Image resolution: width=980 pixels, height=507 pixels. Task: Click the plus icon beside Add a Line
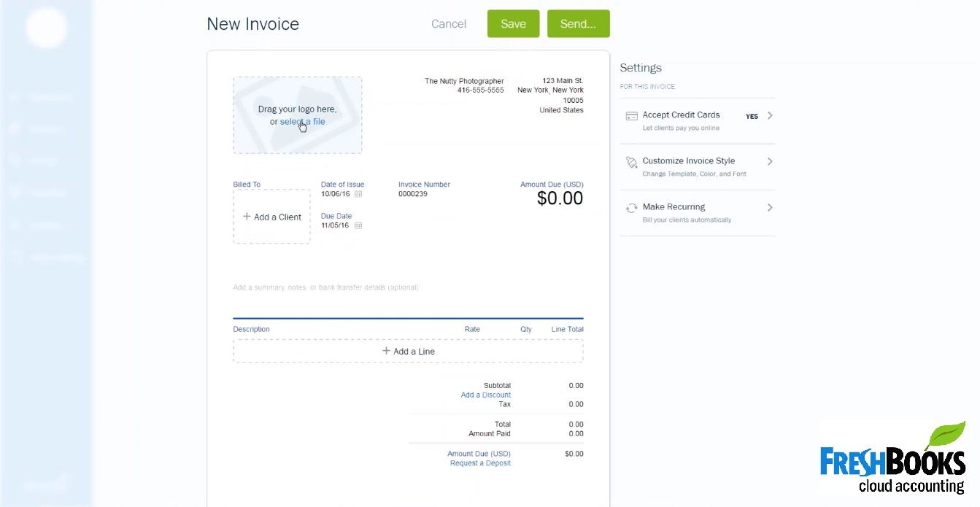(386, 351)
